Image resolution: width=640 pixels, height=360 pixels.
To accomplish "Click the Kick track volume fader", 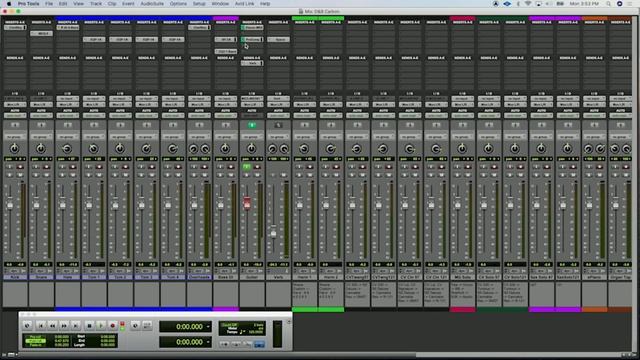I will [10, 205].
